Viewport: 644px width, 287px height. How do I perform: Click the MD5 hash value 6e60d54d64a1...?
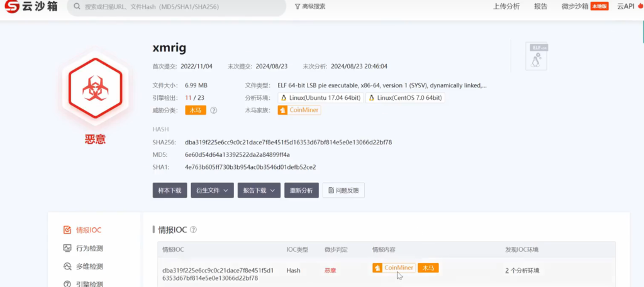tap(237, 154)
